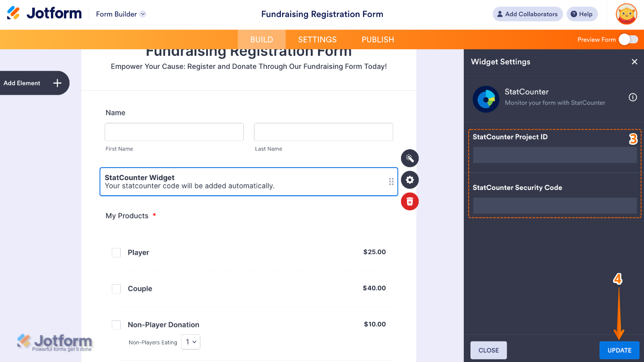This screenshot has height=362, width=644.
Task: Click the StatCounter Project ID input field
Action: [555, 155]
